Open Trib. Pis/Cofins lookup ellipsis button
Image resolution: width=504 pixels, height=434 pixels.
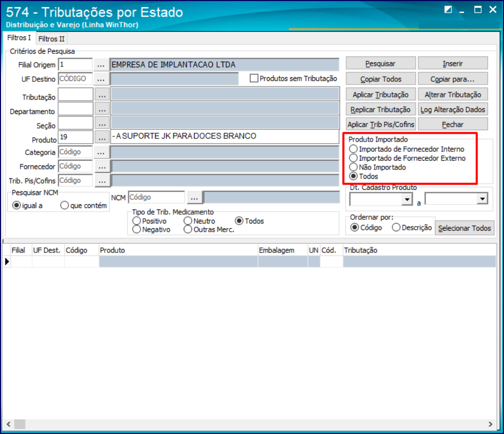[x=102, y=181]
